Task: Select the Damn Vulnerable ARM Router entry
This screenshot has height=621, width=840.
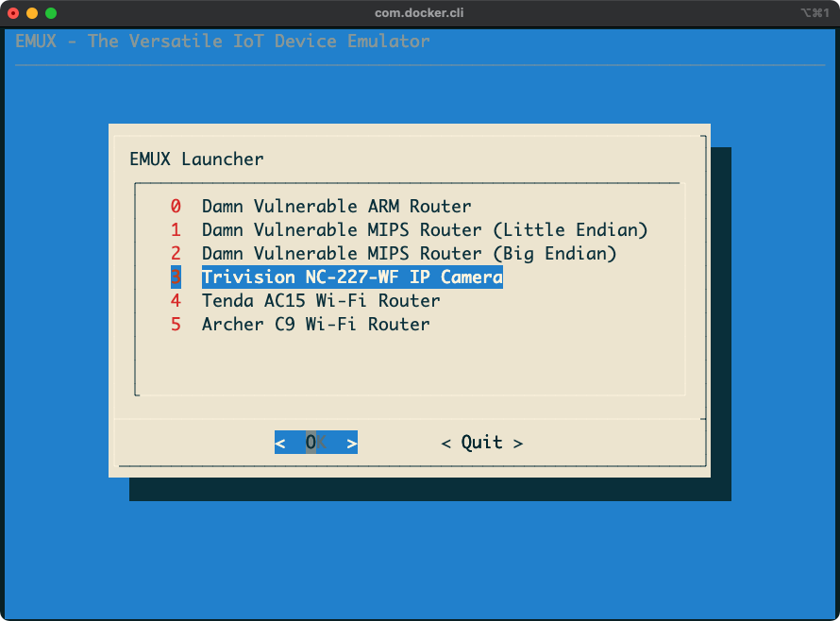Action: (335, 206)
